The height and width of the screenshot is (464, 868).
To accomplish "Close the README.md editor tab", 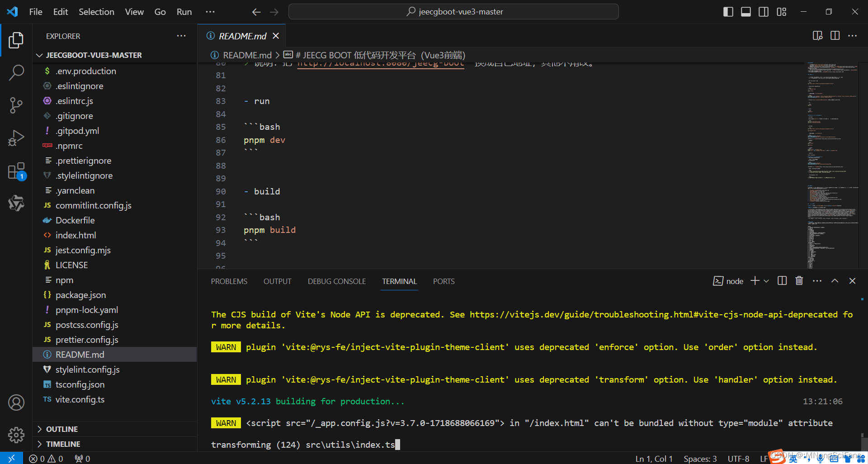I will click(276, 36).
